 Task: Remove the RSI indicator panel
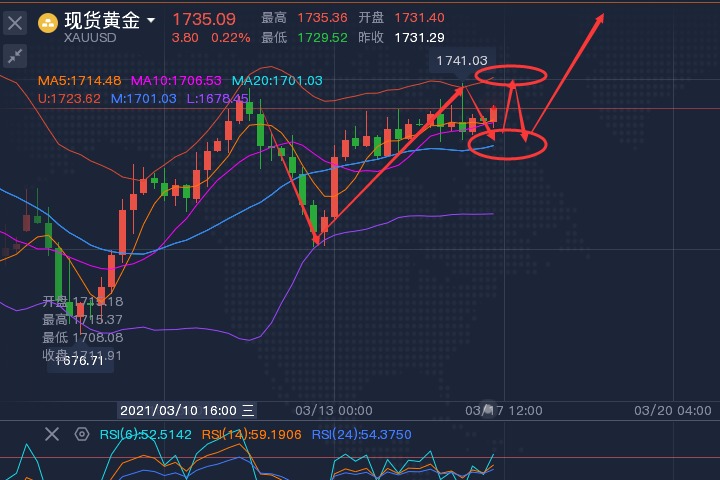(x=52, y=434)
